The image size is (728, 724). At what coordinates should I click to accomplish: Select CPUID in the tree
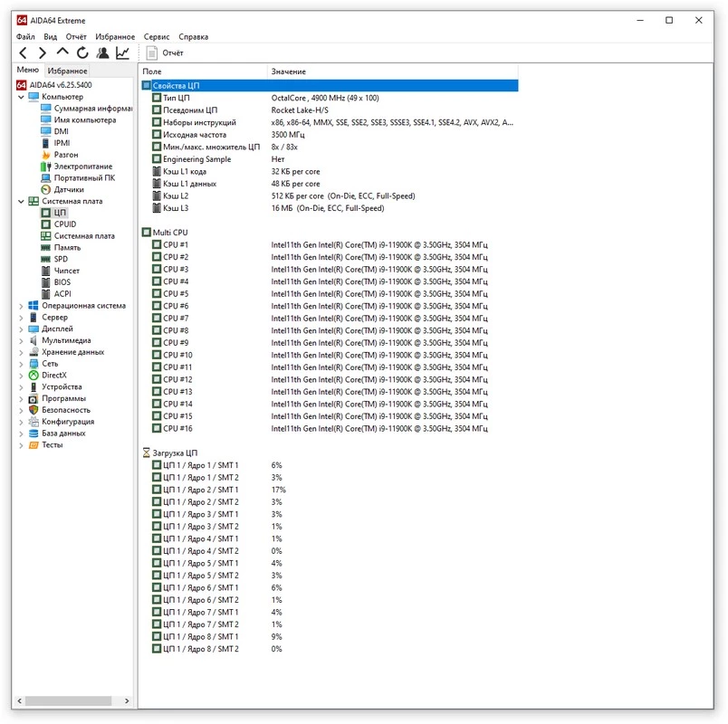click(65, 224)
